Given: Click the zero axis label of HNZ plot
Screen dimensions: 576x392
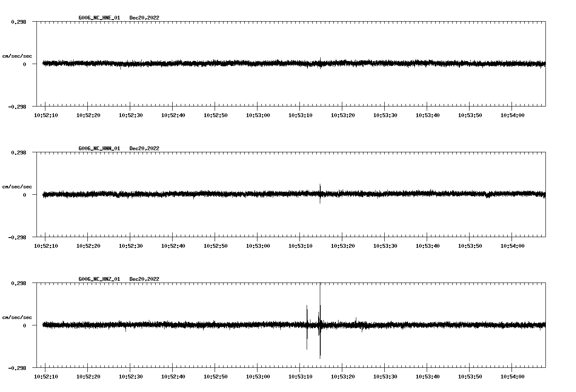Looking at the screenshot, I should (25, 325).
